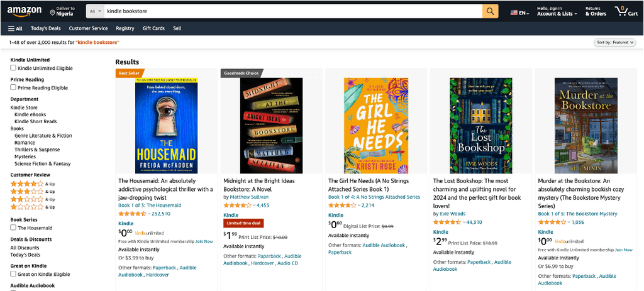Click the Goodreads Choice badge
The image size is (644, 291).
point(241,73)
